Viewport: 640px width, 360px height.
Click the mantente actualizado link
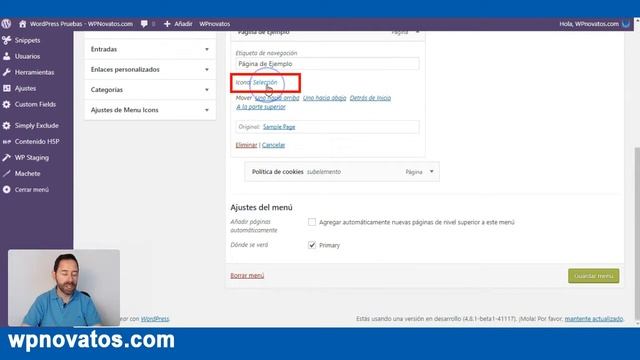tap(594, 319)
